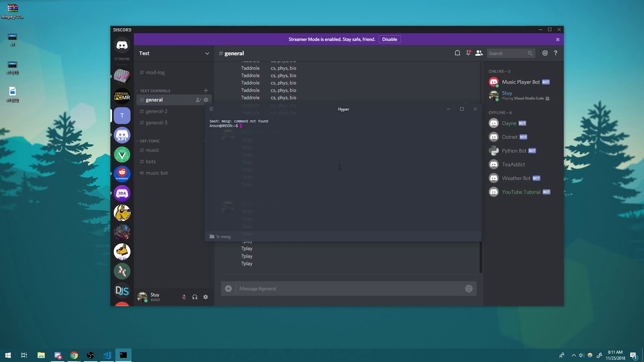Toggle microphone mute in user panel

click(x=184, y=297)
